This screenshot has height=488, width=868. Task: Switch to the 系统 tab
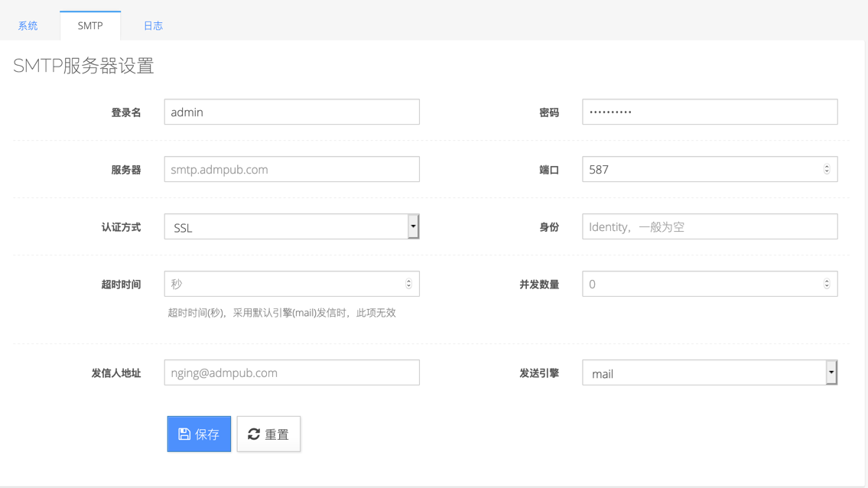click(28, 25)
